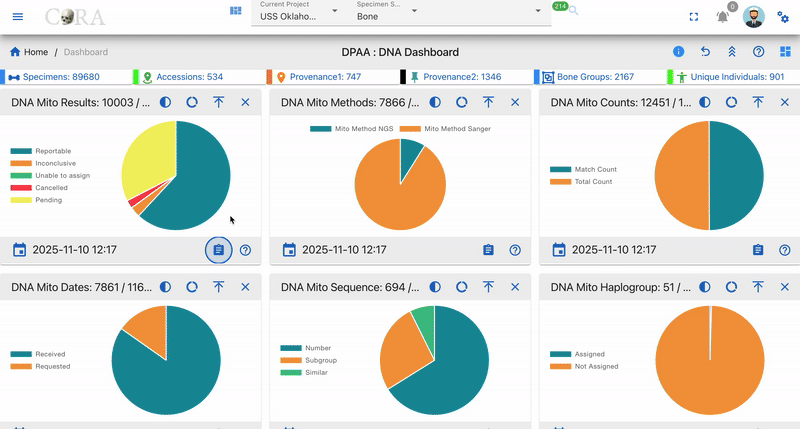Refresh the DNA Mito Methods widget

pyautogui.click(x=462, y=102)
